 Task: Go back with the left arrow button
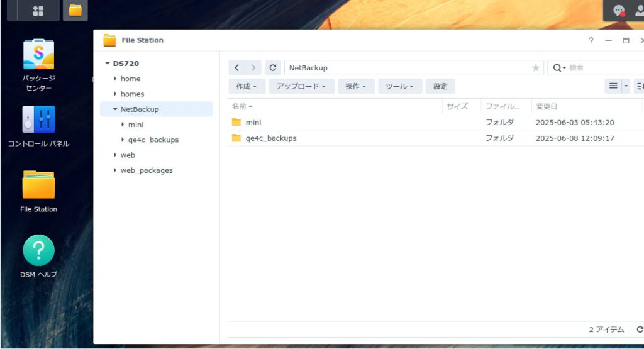(236, 68)
